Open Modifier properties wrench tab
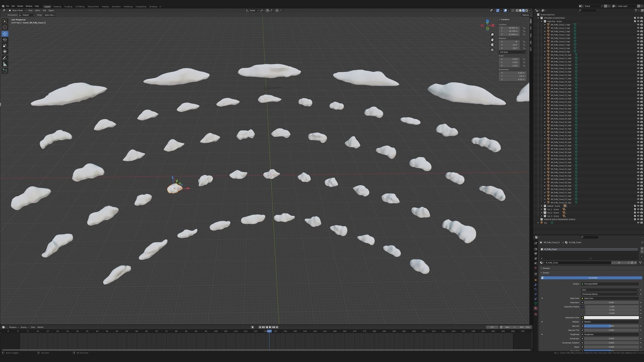Screen dimensions: 644x362 536,285
